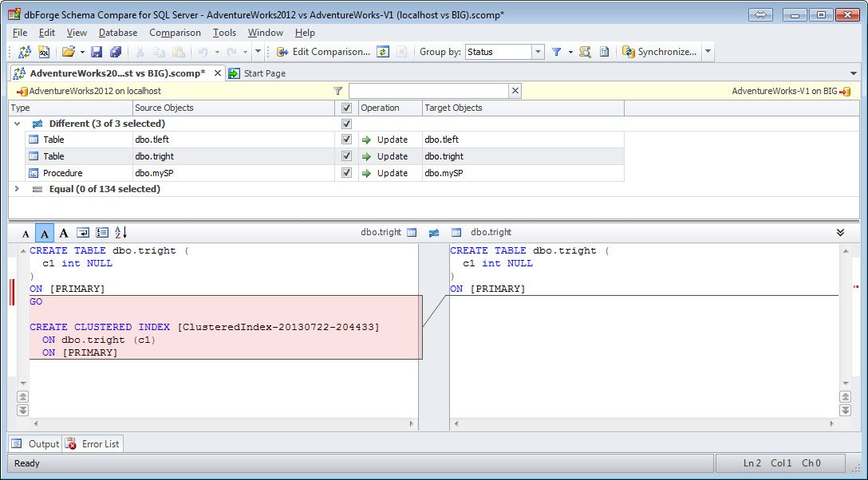Collapse the diff pane with double chevron
868x480 pixels.
click(840, 232)
